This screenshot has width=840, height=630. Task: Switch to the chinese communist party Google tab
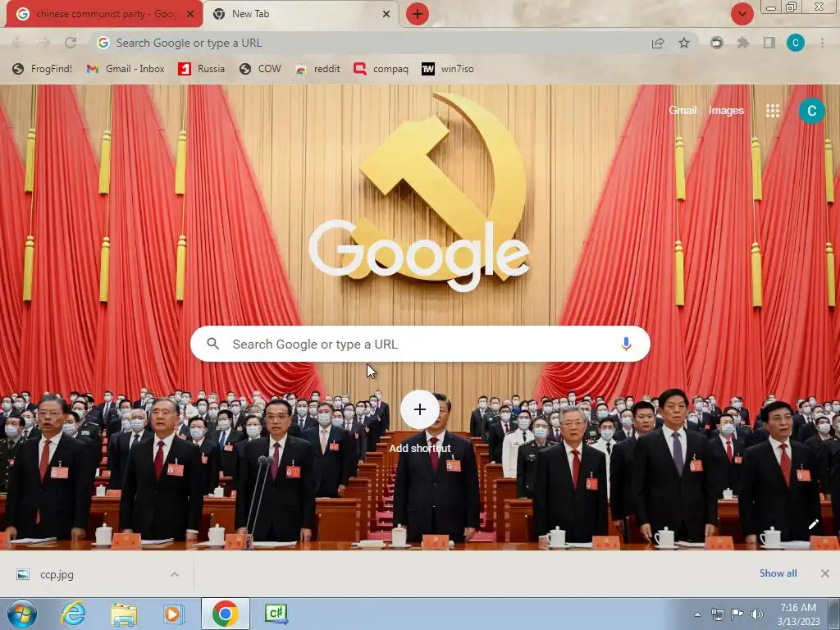pyautogui.click(x=104, y=14)
